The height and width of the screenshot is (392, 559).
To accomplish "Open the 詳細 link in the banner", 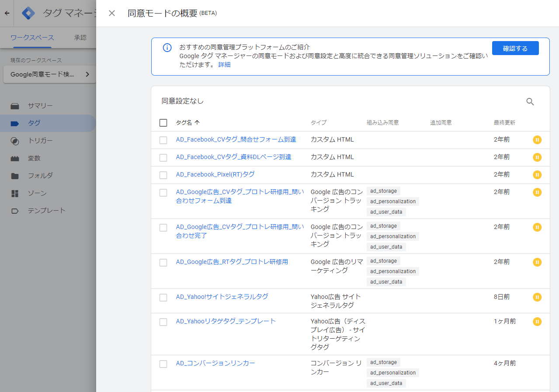I will tap(224, 65).
